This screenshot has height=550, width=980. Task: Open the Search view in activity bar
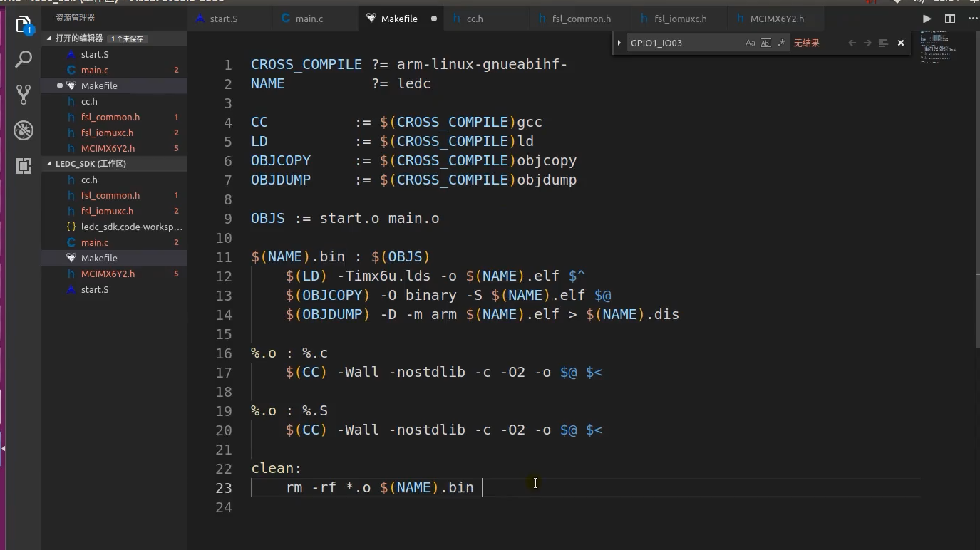(24, 59)
